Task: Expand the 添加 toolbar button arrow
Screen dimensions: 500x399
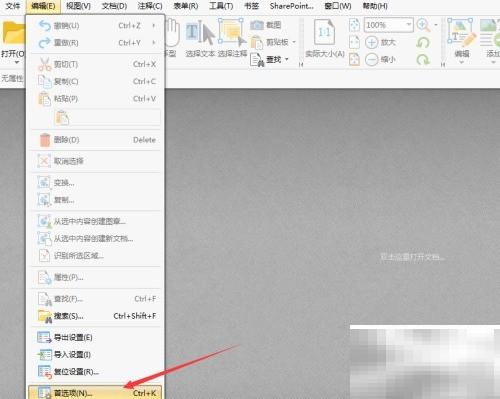Action: click(494, 62)
